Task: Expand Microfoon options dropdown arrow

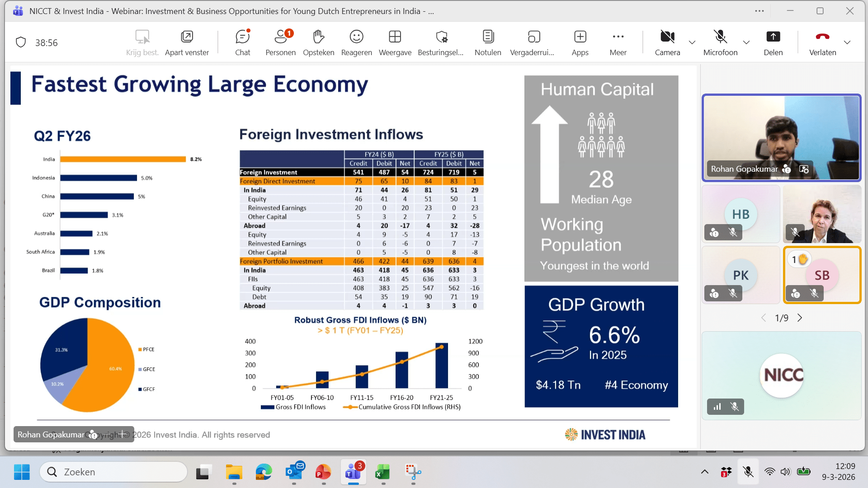Action: (746, 42)
